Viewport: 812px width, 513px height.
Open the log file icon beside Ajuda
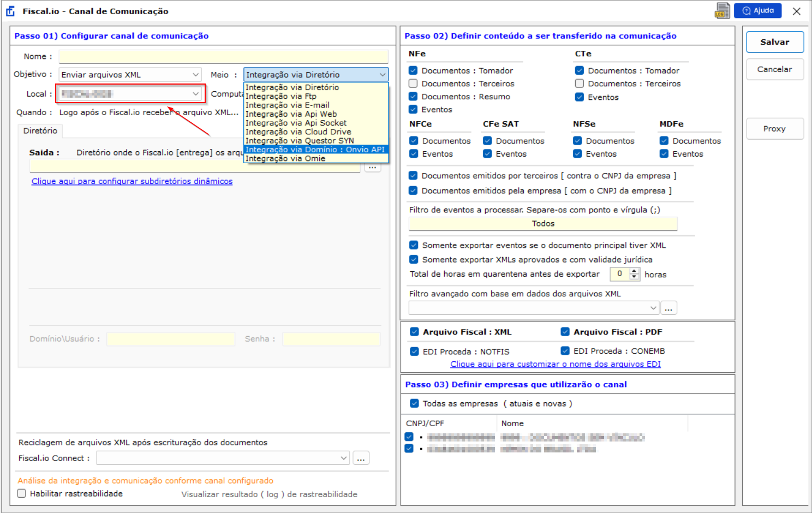click(x=722, y=11)
